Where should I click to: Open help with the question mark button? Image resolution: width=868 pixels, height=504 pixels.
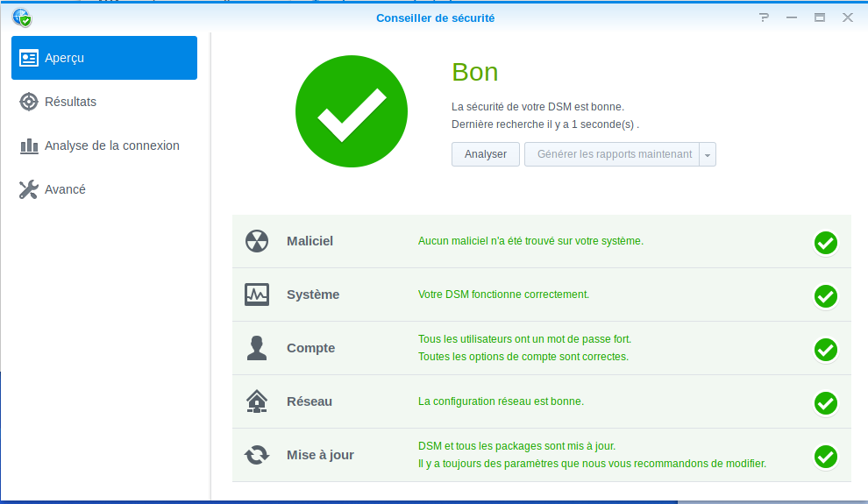pyautogui.click(x=764, y=18)
